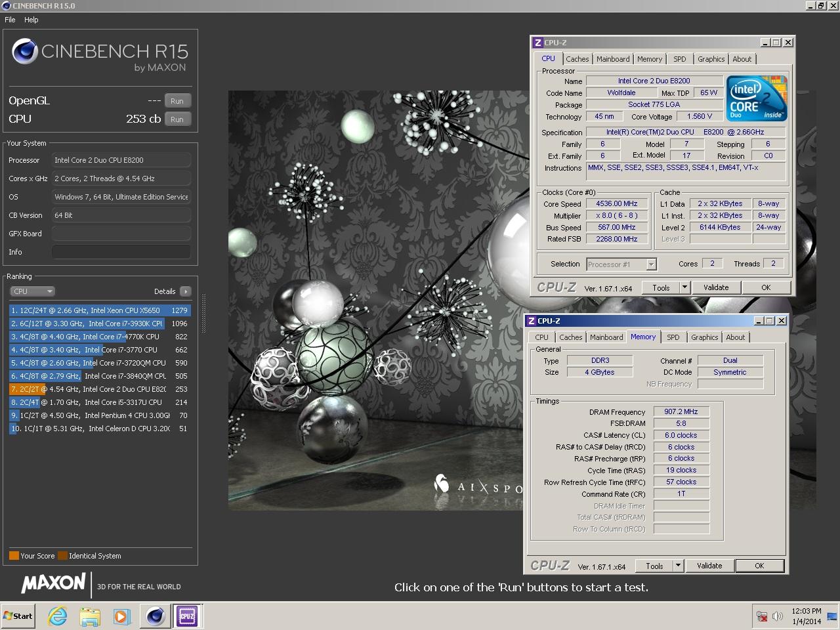Click Validate in upper CPU-Z window
The width and height of the screenshot is (840, 630).
click(716, 287)
